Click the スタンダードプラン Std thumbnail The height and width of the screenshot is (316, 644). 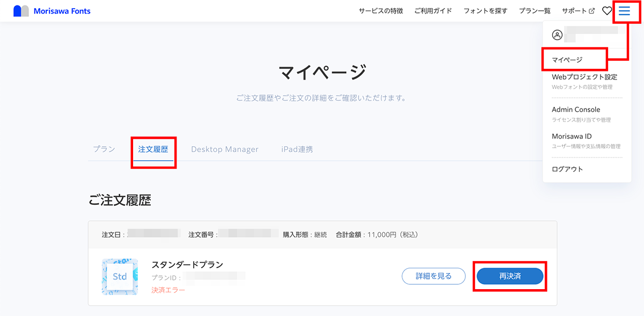(x=120, y=277)
